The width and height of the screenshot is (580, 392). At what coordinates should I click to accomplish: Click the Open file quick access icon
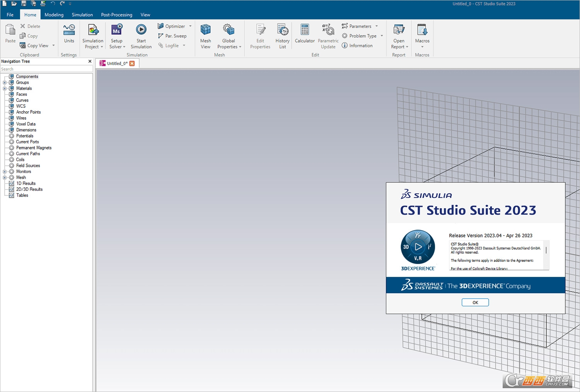pyautogui.click(x=14, y=3)
